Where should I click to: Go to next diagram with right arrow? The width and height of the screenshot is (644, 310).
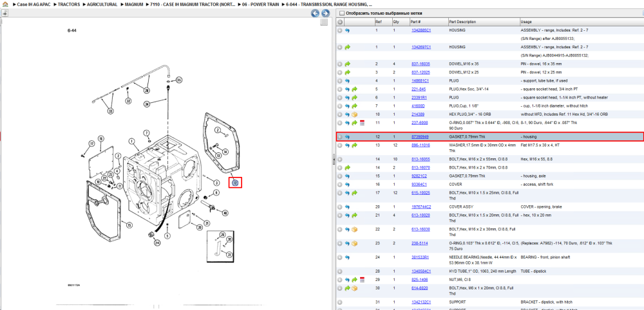point(325,14)
